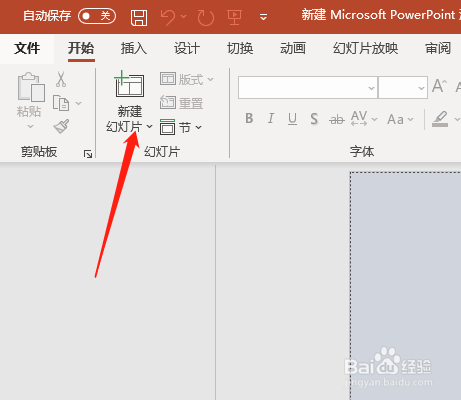Image resolution: width=461 pixels, height=400 pixels.
Task: Toggle text Shadow formatting
Action: (x=314, y=119)
